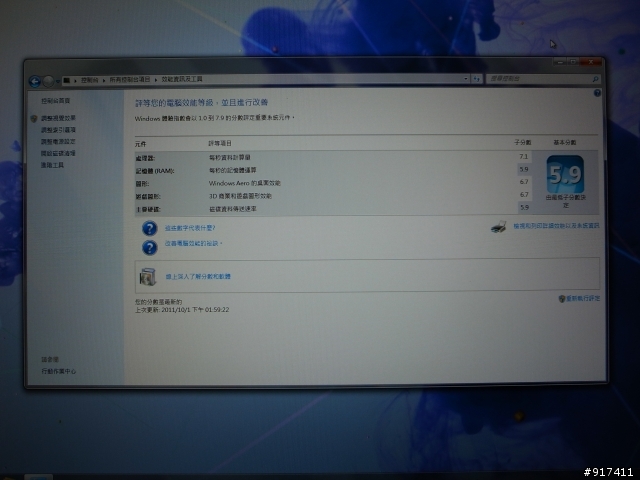Image resolution: width=640 pixels, height=480 pixels.
Task: Open 行動作業中心 under See also
Action: (x=58, y=371)
